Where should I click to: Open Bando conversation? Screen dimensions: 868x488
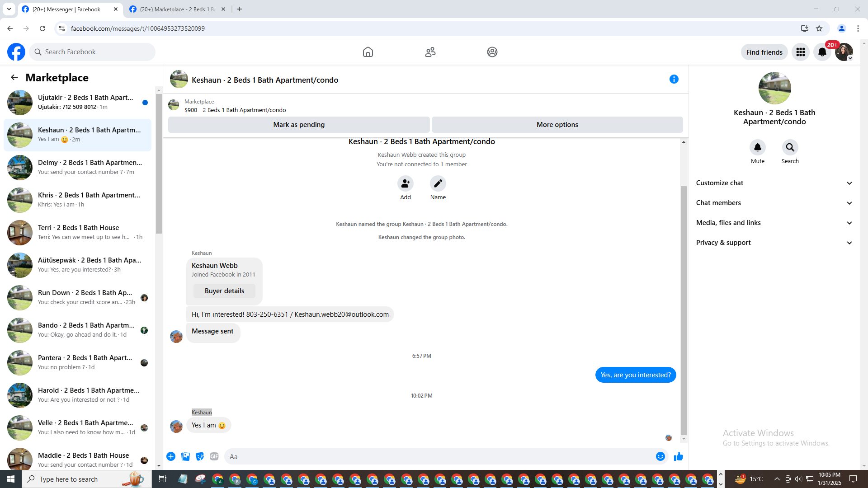click(x=78, y=330)
